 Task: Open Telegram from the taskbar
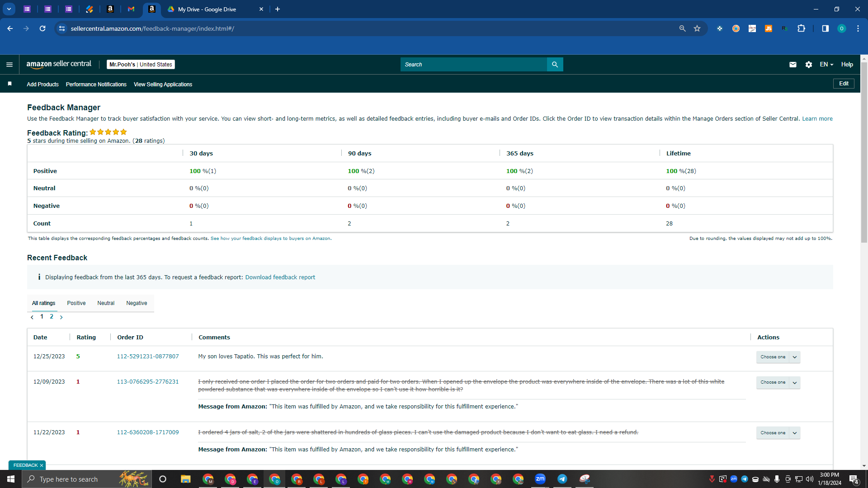[562, 479]
